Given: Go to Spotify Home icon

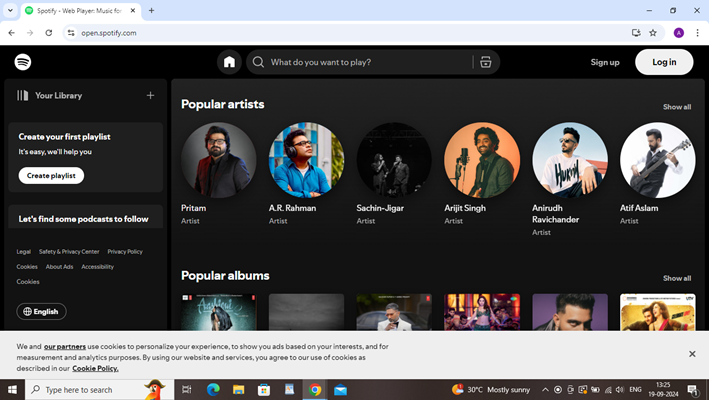Looking at the screenshot, I should [229, 62].
